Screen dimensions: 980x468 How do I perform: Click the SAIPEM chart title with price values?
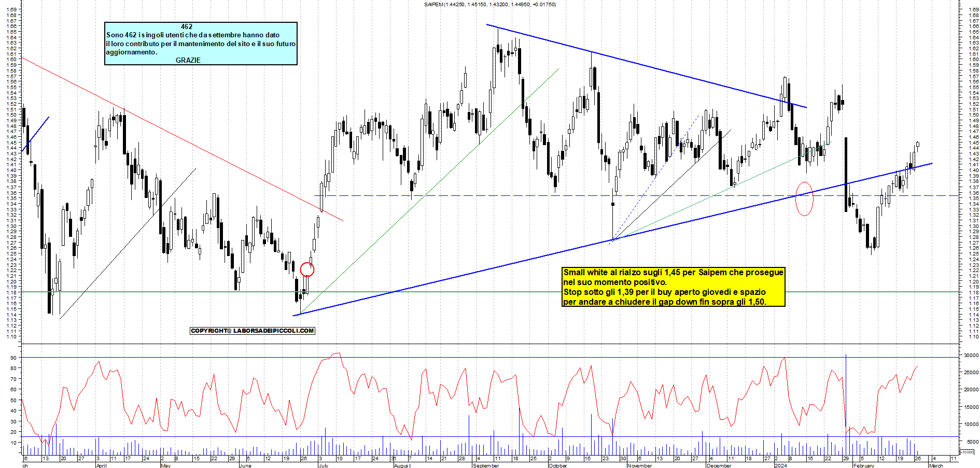click(489, 5)
